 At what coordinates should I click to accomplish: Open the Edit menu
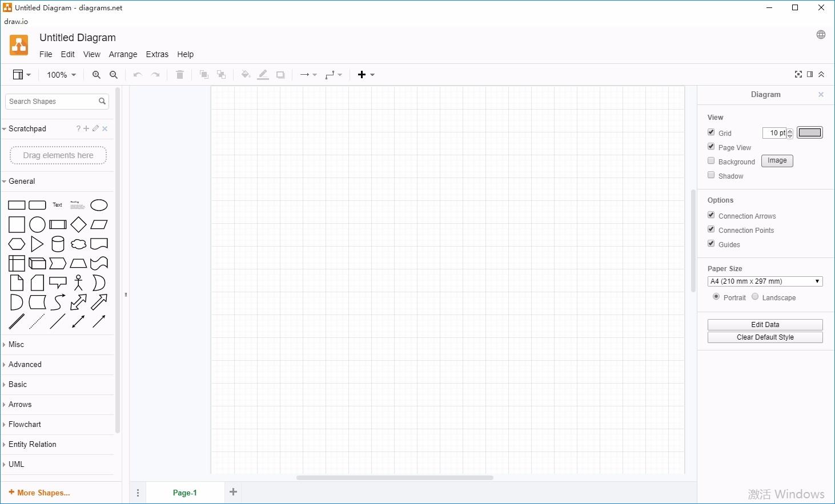pyautogui.click(x=68, y=54)
